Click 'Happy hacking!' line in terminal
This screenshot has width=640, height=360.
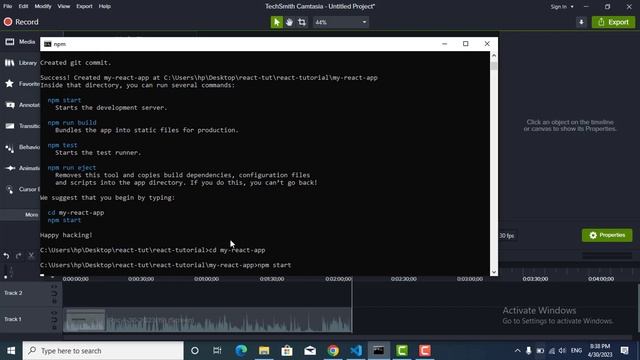(66, 235)
